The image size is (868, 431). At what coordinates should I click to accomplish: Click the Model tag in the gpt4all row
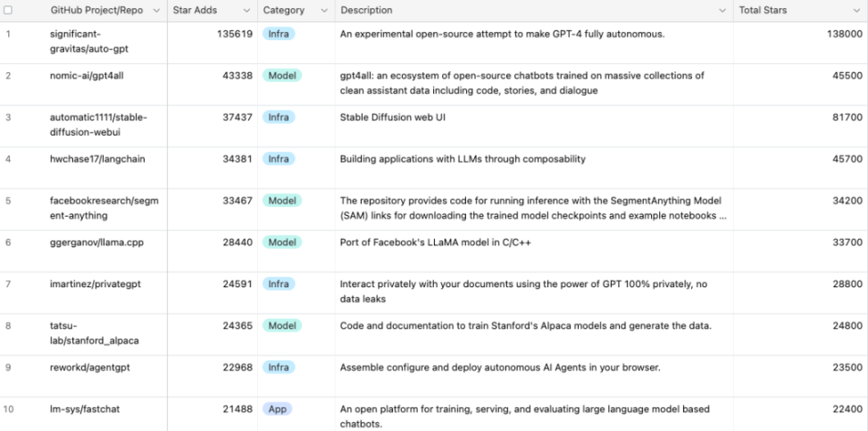[282, 75]
